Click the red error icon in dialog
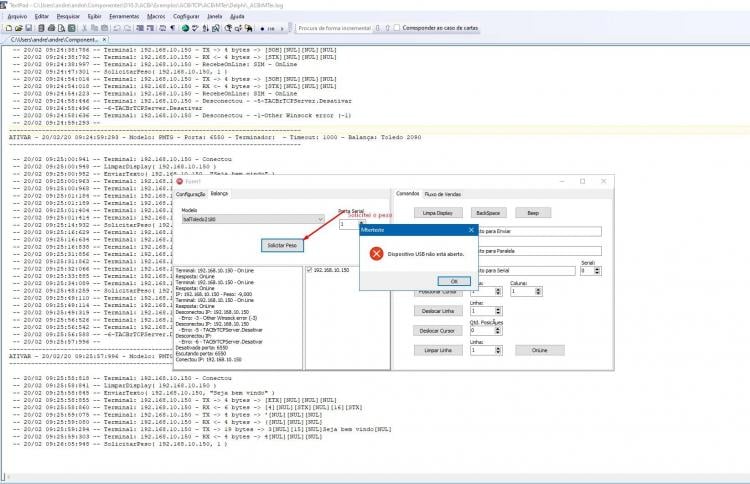Image resolution: width=750 pixels, height=484 pixels. point(376,253)
